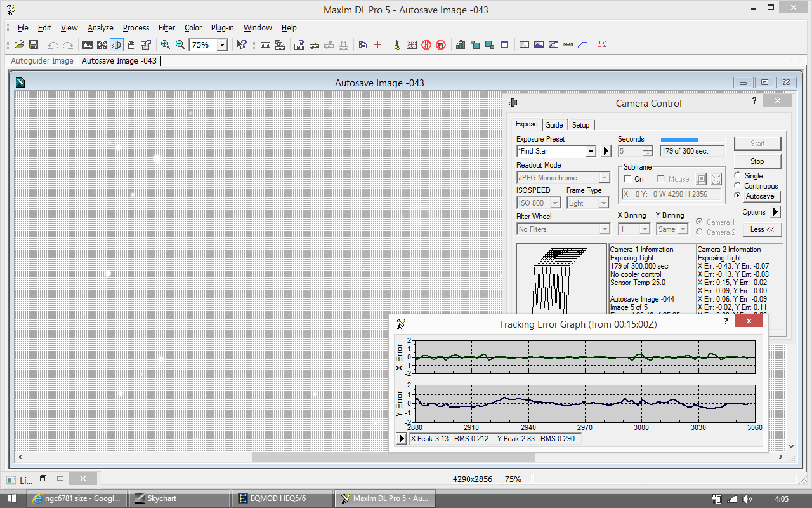Viewport: 812px width, 508px height.
Task: Switch to the Setup tab
Action: point(580,125)
